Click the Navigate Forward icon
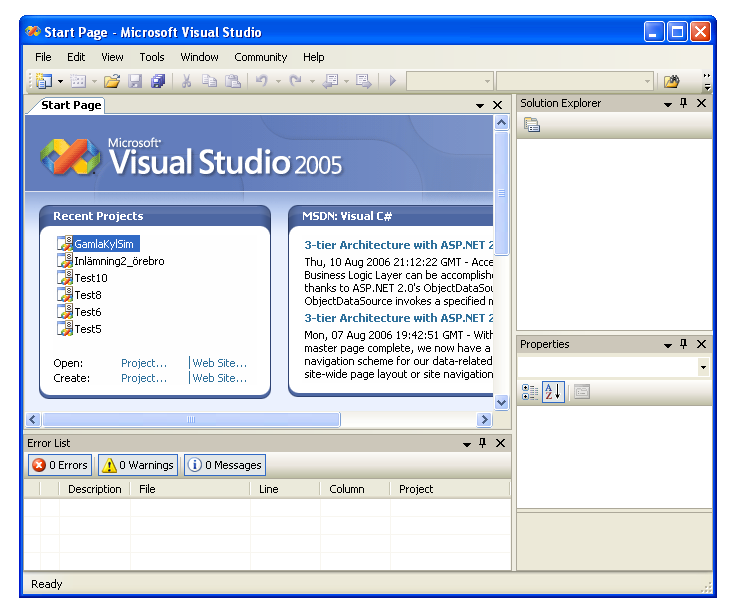733x616 pixels. click(x=364, y=81)
